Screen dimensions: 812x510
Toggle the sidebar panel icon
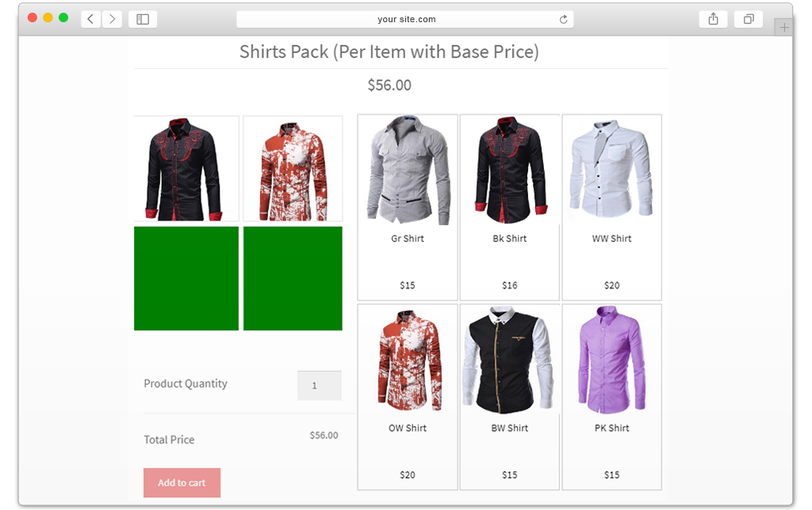coord(143,19)
